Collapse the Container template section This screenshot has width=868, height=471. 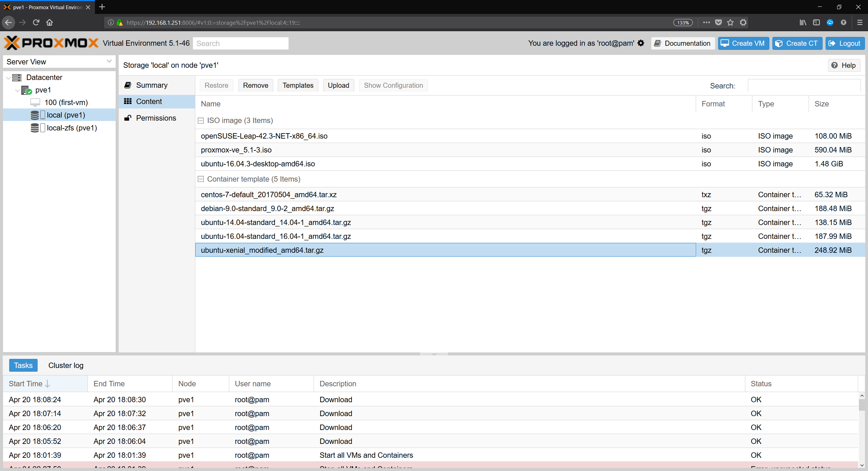click(201, 179)
